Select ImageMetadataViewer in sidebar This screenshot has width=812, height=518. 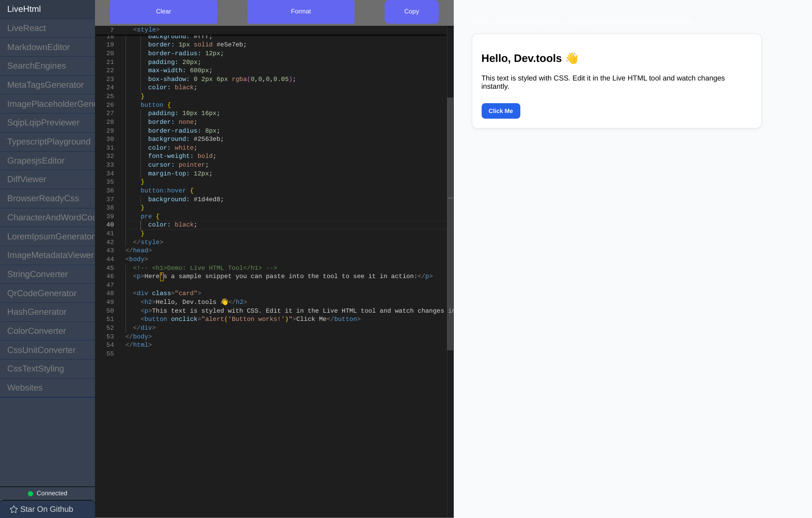(x=47, y=255)
